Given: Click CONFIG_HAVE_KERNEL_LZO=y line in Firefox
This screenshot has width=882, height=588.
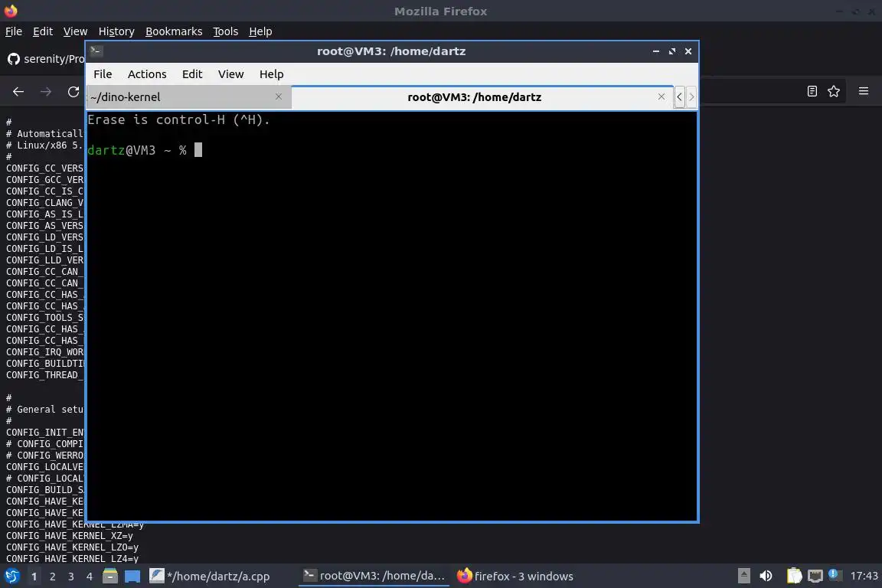Looking at the screenshot, I should (72, 547).
